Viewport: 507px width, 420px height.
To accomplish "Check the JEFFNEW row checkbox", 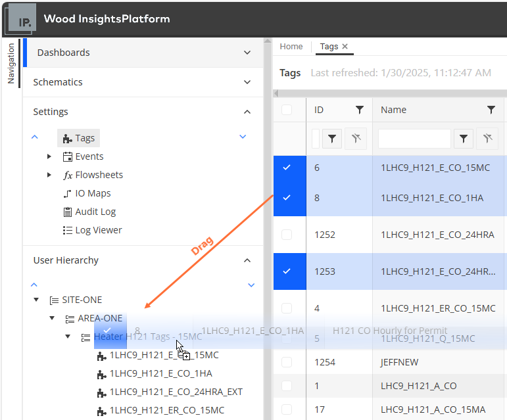I will click(287, 362).
